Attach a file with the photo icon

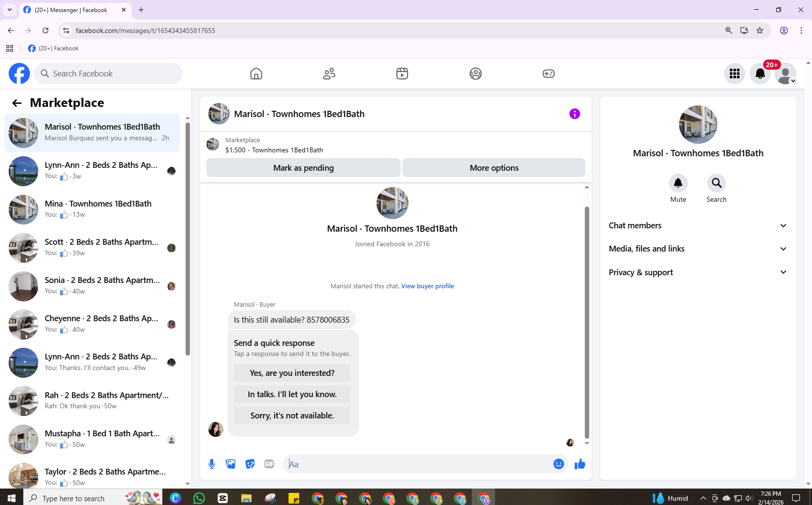(231, 464)
